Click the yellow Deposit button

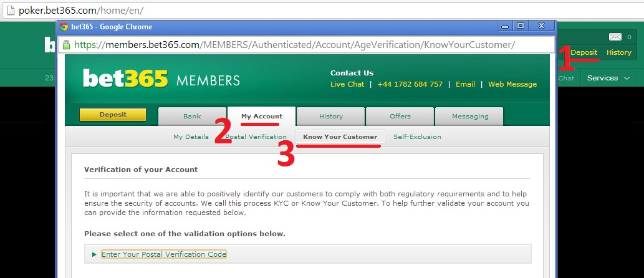[113, 115]
